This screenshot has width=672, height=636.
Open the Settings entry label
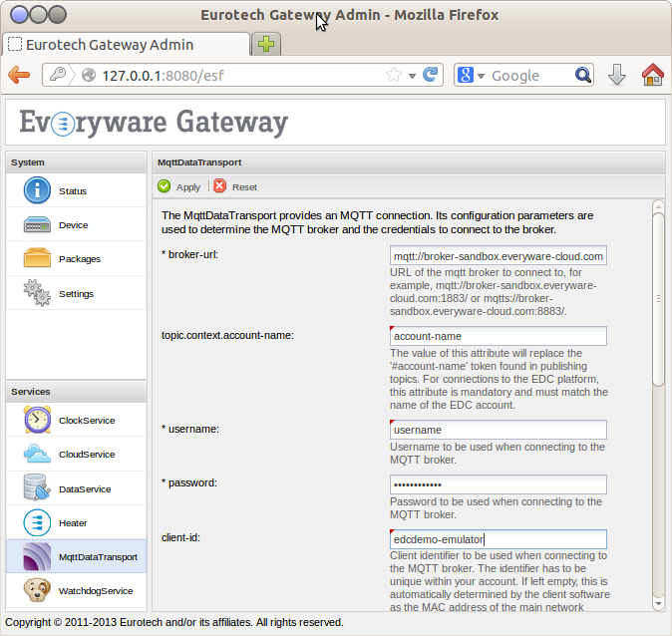click(76, 294)
